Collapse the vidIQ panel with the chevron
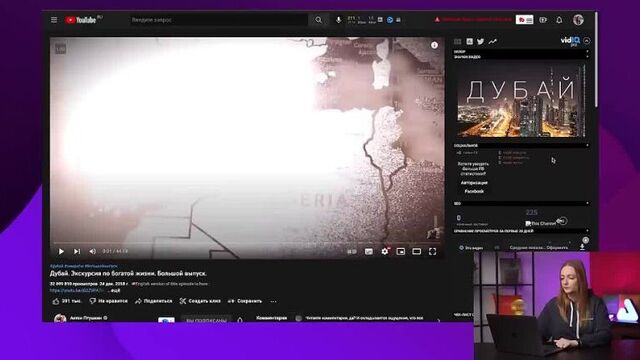This screenshot has height=360, width=640. tap(587, 41)
